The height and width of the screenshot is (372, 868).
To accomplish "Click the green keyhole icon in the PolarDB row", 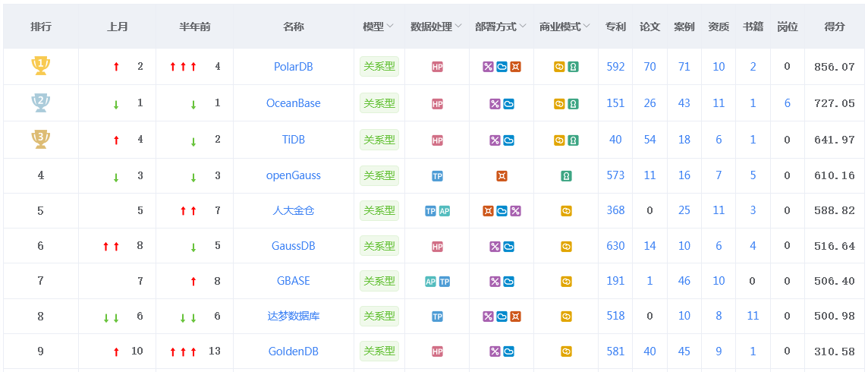I will pos(573,67).
